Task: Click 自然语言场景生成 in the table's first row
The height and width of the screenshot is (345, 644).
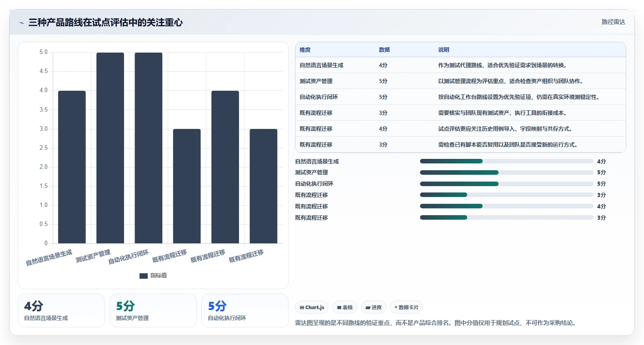Action: pos(321,65)
